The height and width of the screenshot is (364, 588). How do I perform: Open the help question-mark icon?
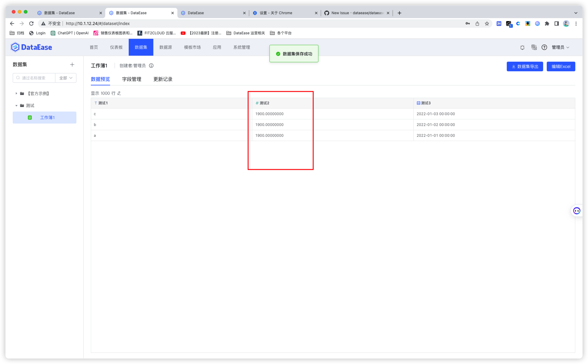point(544,47)
